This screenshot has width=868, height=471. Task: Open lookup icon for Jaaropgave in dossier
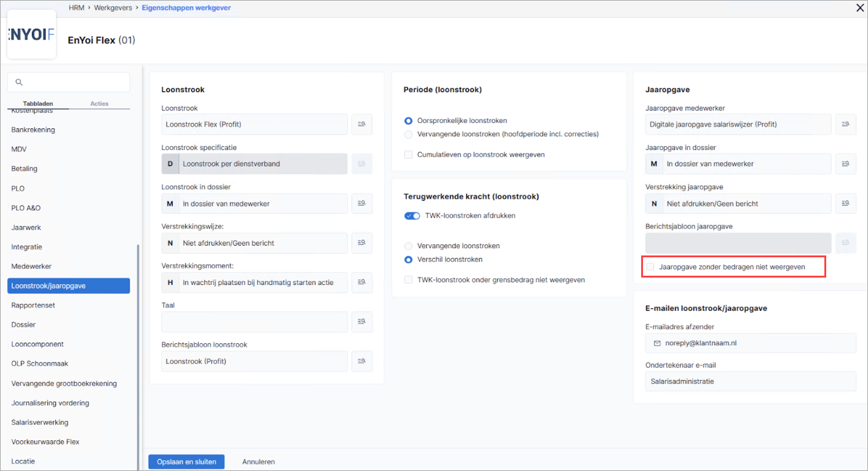pos(846,164)
